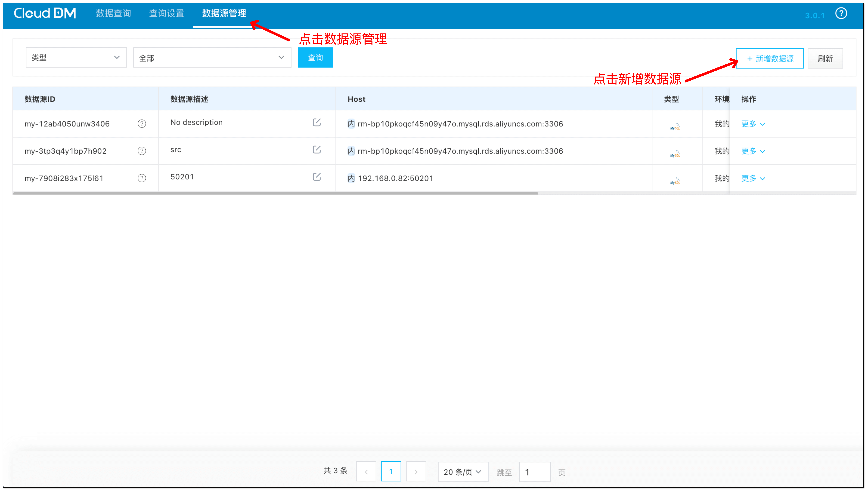Click the question mark beside my-12ab4050unw3406
This screenshot has width=868, height=492.
[x=142, y=124]
